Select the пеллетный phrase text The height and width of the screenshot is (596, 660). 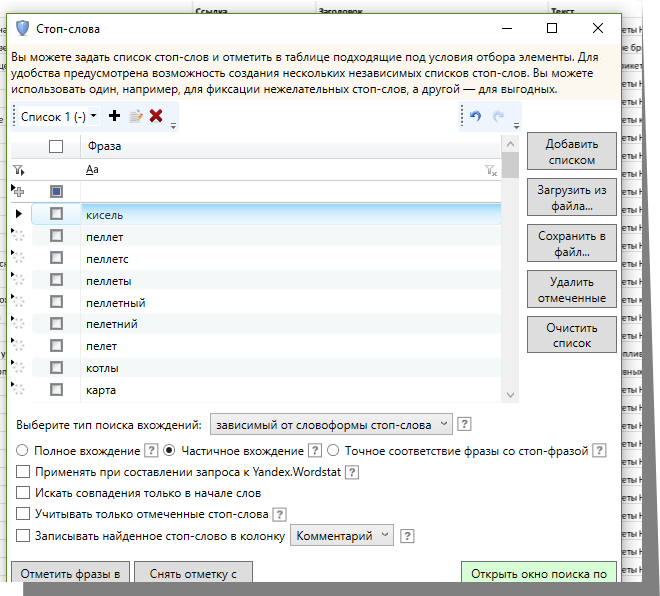click(x=116, y=303)
